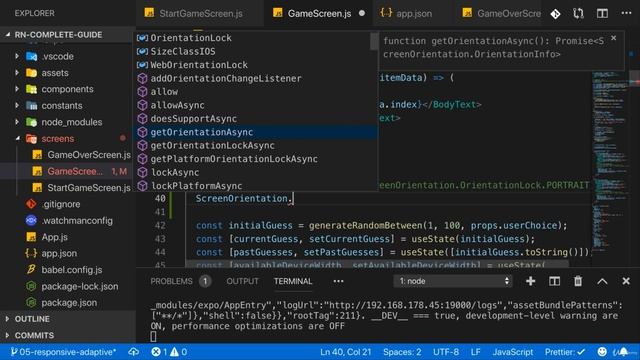Click the cloud publish icon in status bar

click(133, 352)
